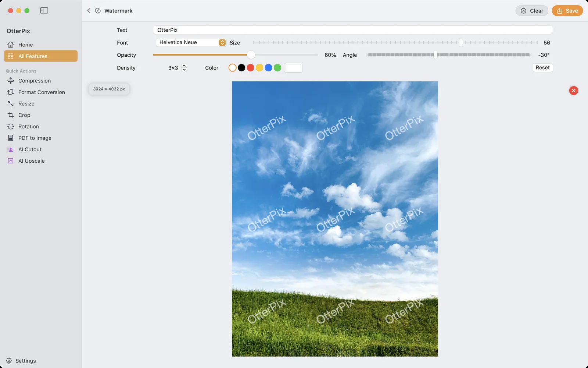Image resolution: width=588 pixels, height=368 pixels.
Task: Click the AI Cutout person icon
Action: pos(11,149)
